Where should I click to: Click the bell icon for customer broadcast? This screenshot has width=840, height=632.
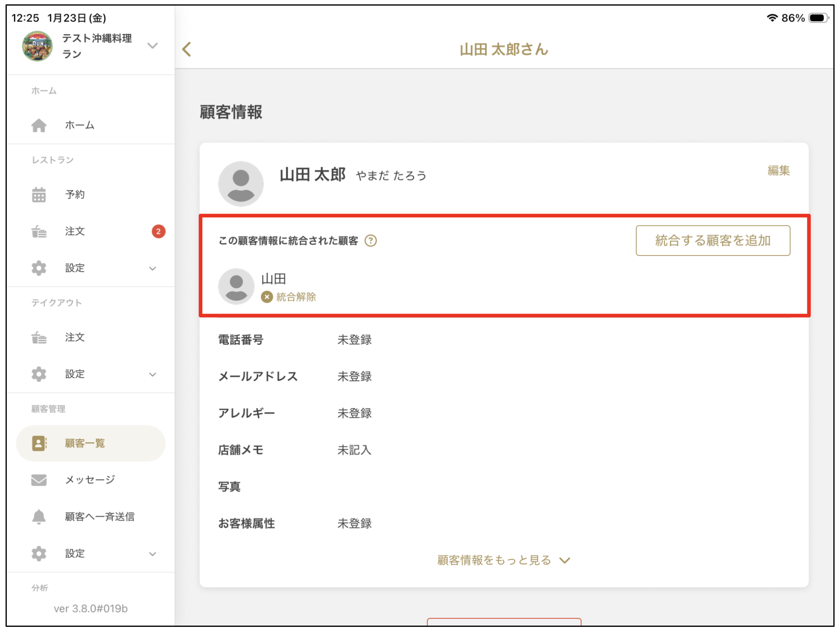(39, 516)
